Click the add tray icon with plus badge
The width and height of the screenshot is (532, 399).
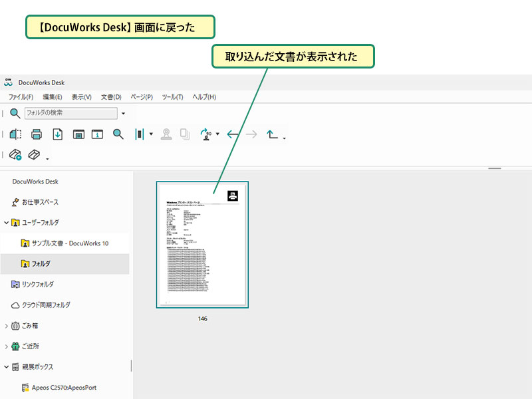[15, 155]
